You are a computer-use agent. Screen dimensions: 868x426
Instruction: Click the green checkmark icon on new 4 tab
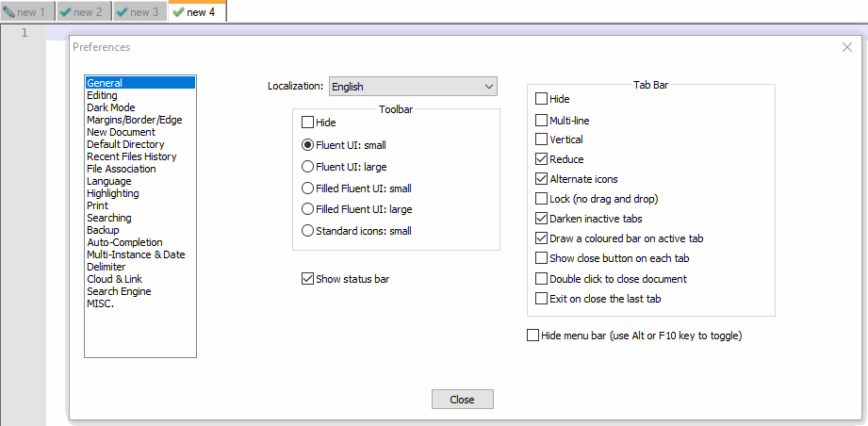177,12
